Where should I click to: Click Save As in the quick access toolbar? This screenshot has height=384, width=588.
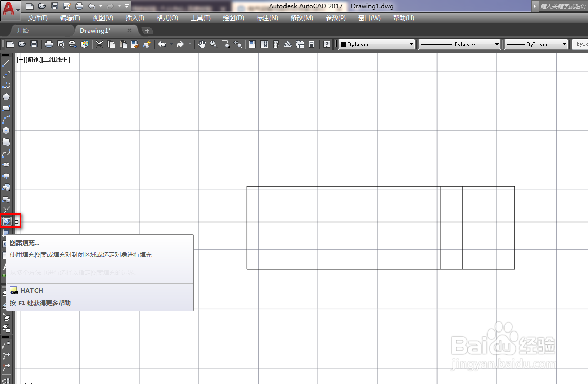click(x=67, y=6)
